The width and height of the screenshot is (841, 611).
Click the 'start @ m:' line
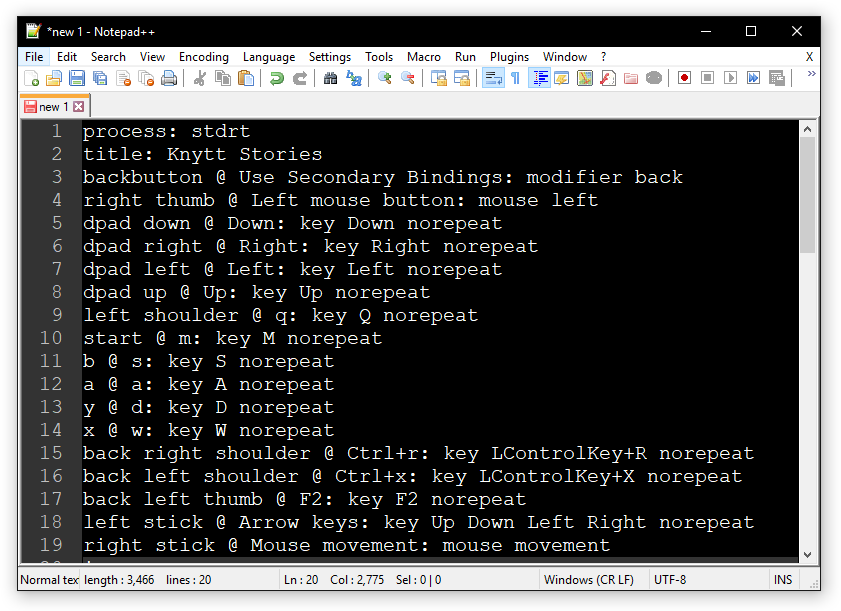(232, 338)
